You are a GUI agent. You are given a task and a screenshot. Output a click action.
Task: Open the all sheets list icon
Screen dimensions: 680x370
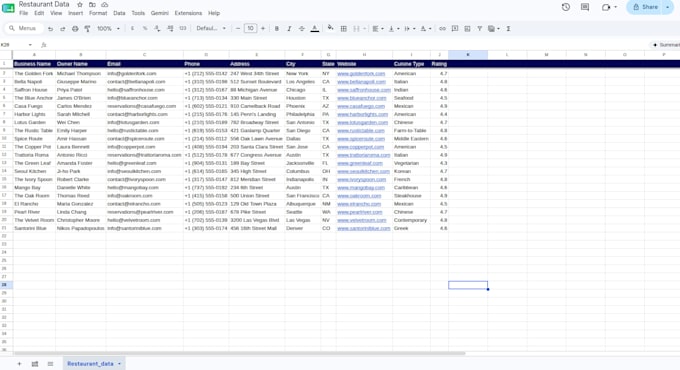[x=50, y=364]
